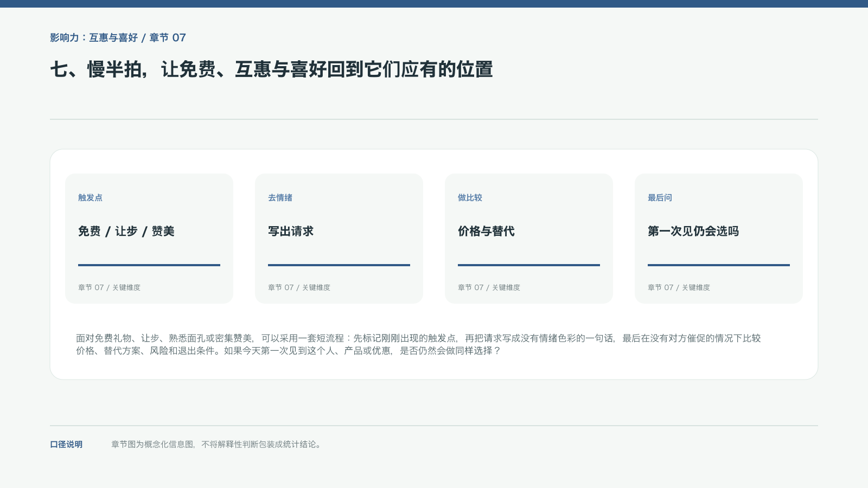Click the 触发点 card label

90,198
